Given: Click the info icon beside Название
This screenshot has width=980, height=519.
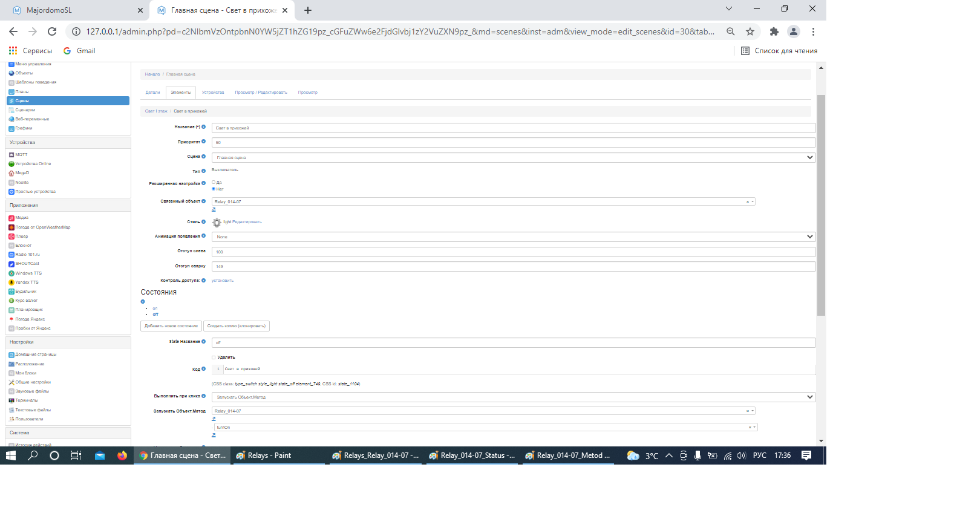Looking at the screenshot, I should pos(203,127).
